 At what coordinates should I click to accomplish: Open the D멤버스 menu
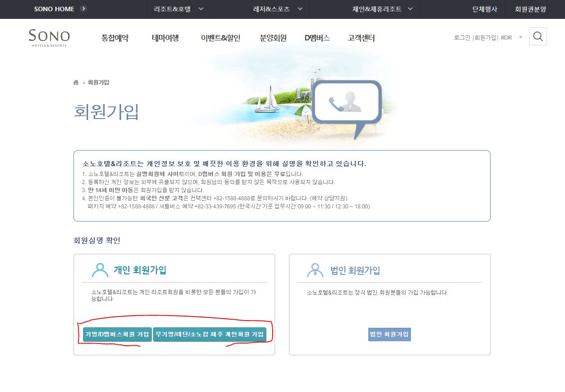click(x=317, y=38)
